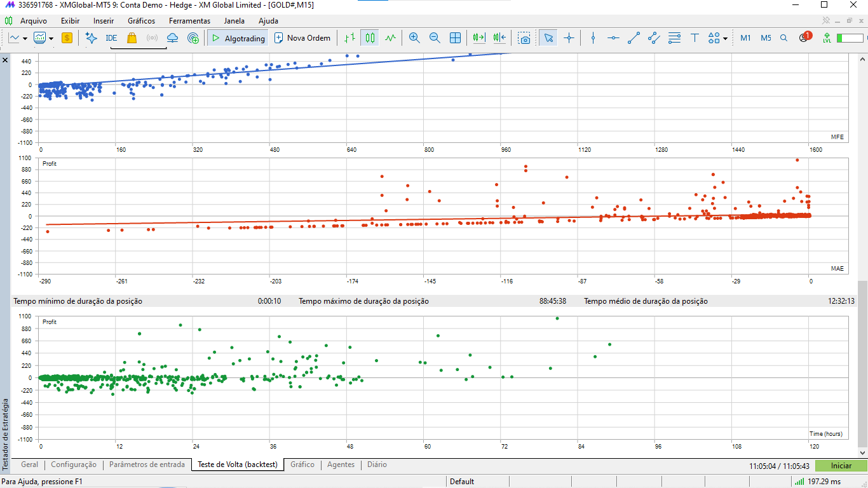
Task: Open the Inserir menu
Action: click(104, 21)
